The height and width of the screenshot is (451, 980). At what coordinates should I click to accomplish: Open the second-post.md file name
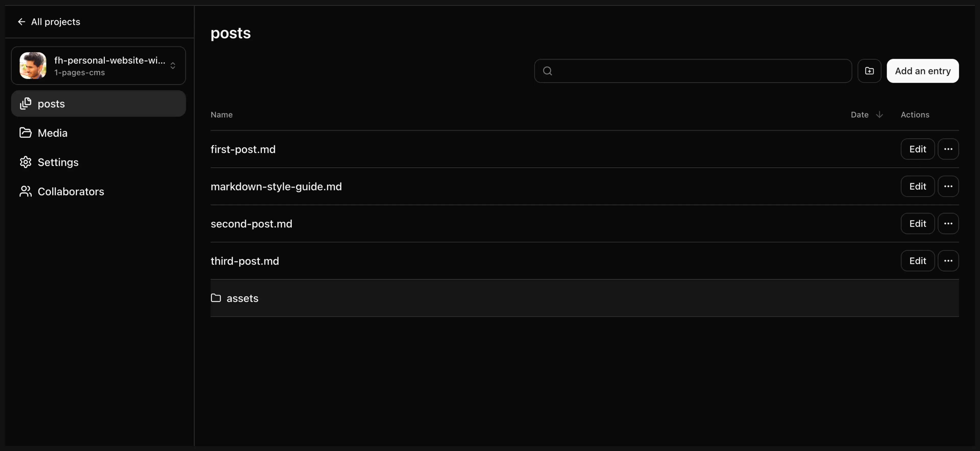(x=251, y=224)
